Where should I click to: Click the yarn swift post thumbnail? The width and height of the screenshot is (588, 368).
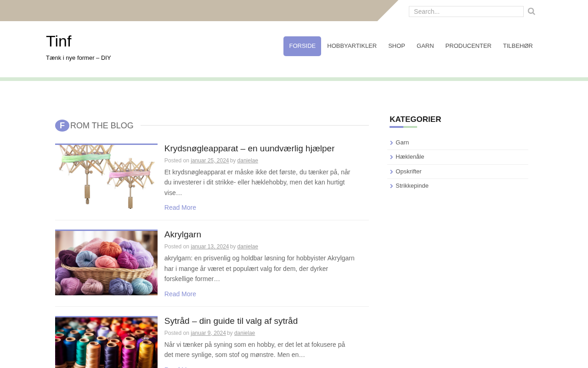(x=106, y=177)
